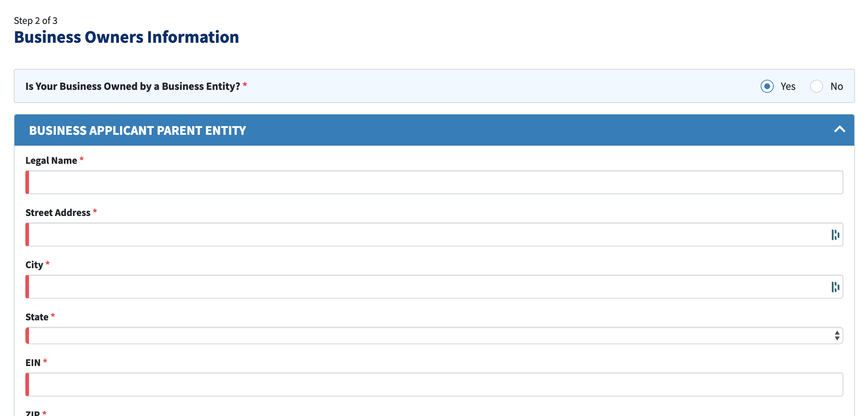Select the No radio button

coord(816,86)
